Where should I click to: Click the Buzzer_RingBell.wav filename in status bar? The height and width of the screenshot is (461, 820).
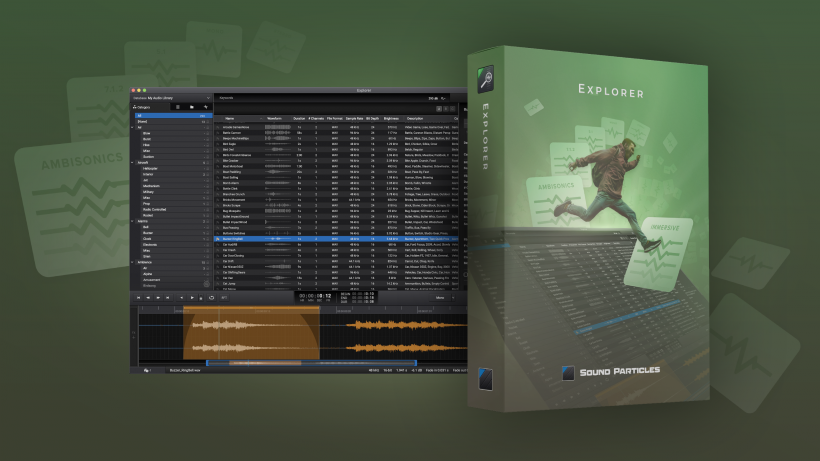(185, 370)
